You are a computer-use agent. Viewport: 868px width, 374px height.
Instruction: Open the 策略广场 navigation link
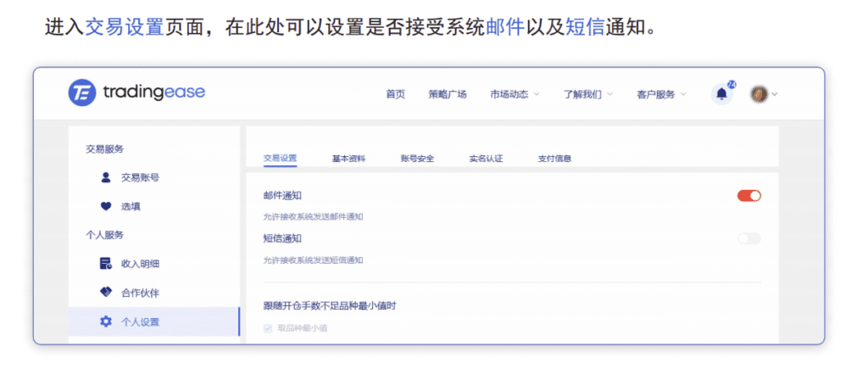click(x=448, y=95)
